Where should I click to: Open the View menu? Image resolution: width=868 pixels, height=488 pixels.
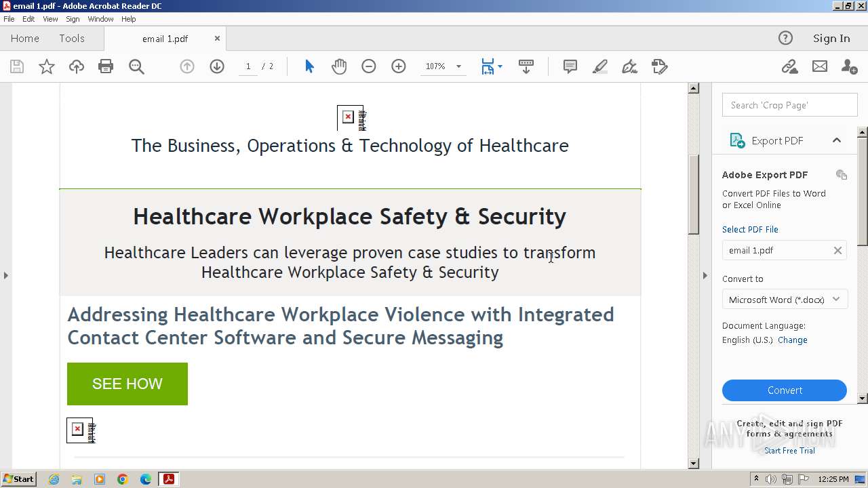[x=51, y=19]
